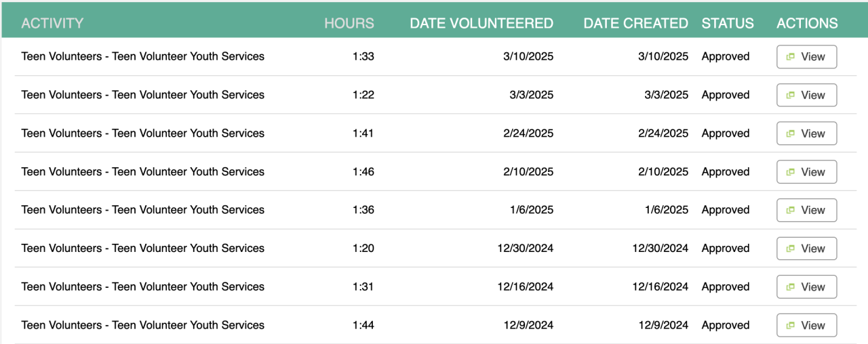Open the 1:33 hours activity row
Viewport: 868px width, 344px height.
[x=142, y=57]
